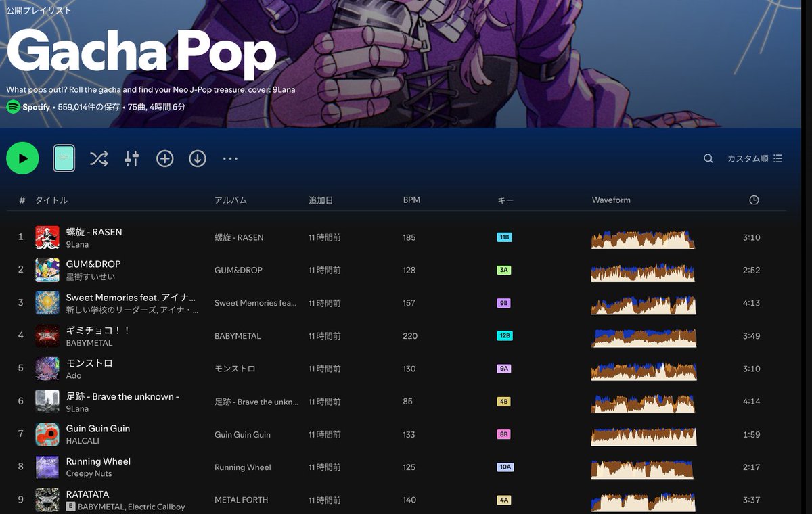The width and height of the screenshot is (812, 514).
Task: Open artist HALCALI
Action: 83,441
